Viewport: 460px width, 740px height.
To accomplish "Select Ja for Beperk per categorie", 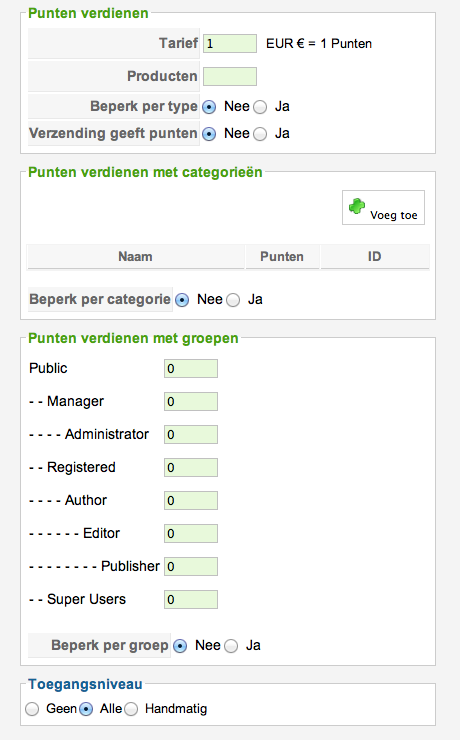I will (x=233, y=300).
